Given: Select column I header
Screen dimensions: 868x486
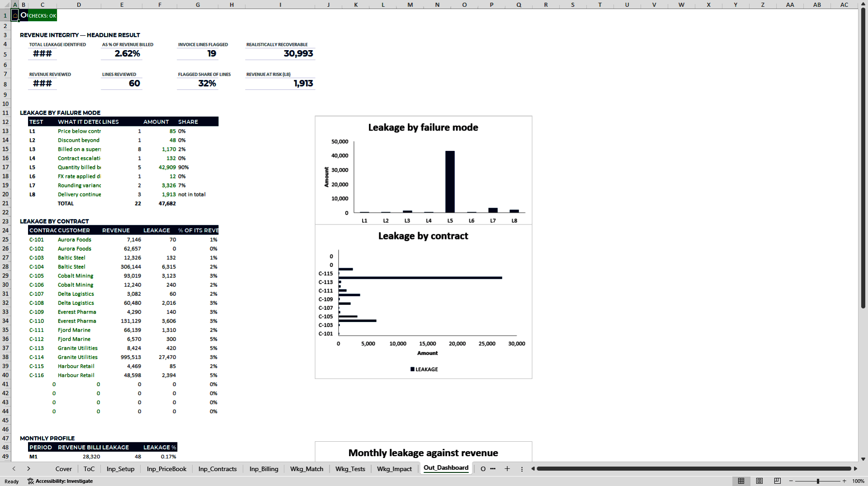Looking at the screenshot, I should point(280,5).
